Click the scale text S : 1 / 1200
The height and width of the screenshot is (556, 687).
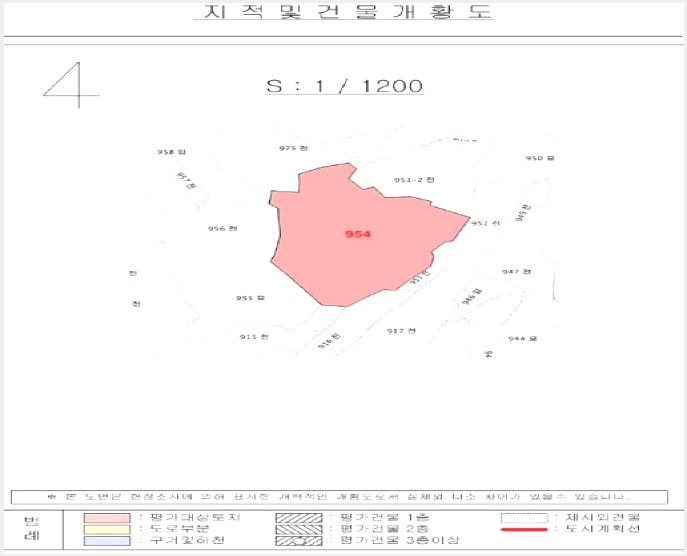(x=345, y=85)
